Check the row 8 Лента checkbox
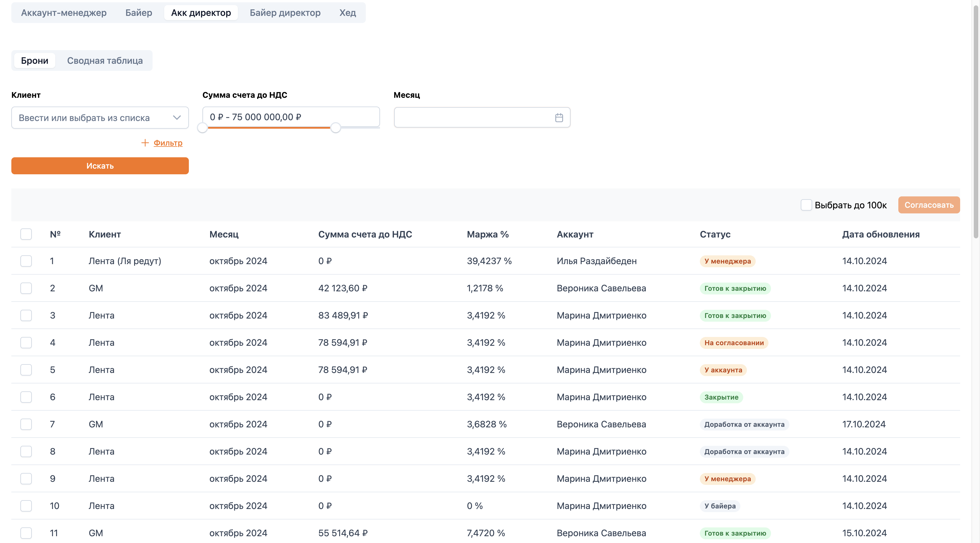 26,451
